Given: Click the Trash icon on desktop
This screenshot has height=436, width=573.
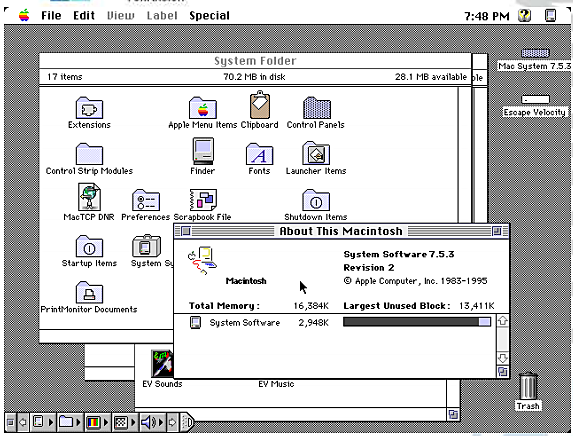Looking at the screenshot, I should click(528, 386).
